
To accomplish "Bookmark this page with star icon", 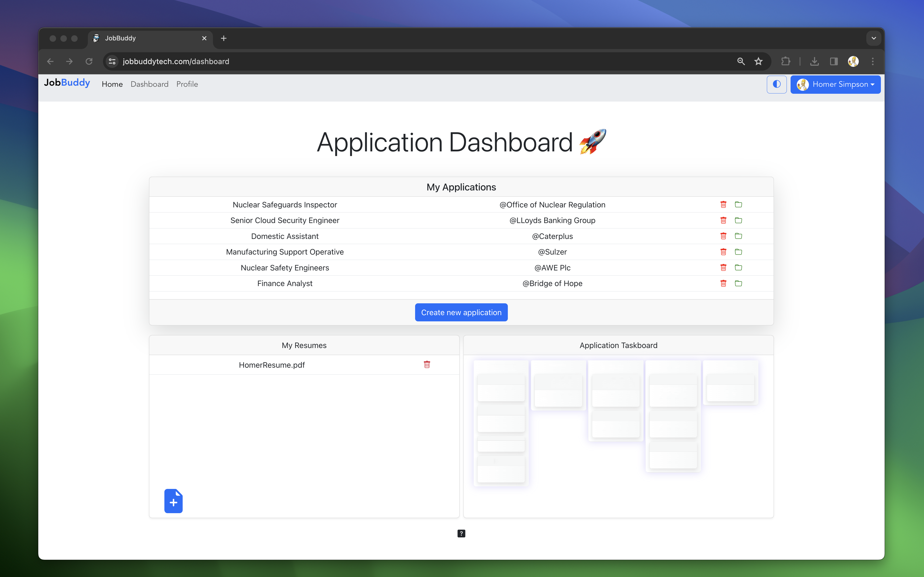I will pyautogui.click(x=758, y=61).
